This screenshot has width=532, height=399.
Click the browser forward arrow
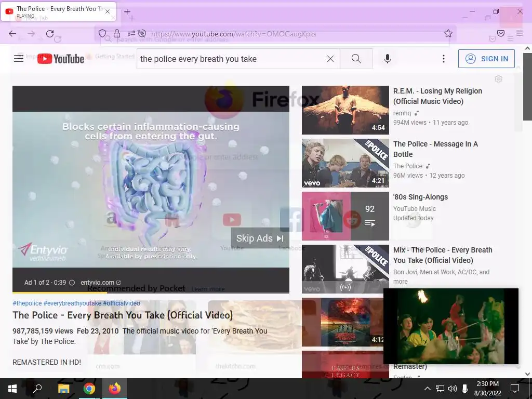click(31, 34)
